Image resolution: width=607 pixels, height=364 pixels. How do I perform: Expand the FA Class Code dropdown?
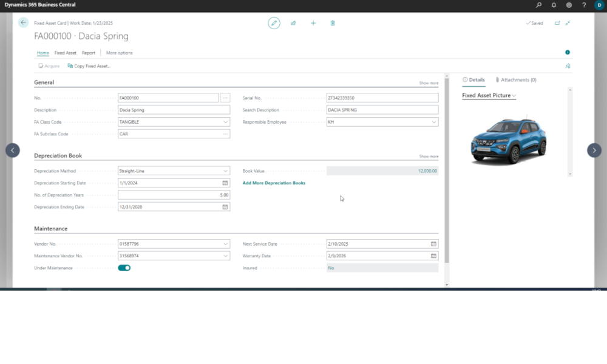[225, 122]
